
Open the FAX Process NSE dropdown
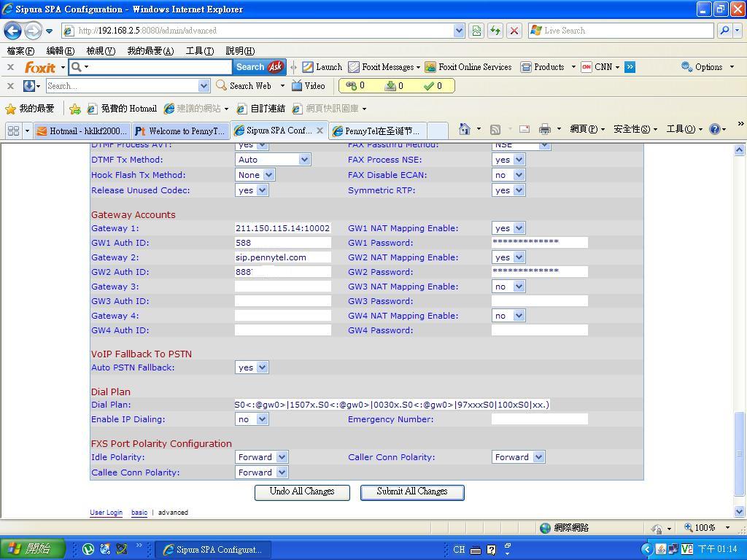[x=508, y=160]
